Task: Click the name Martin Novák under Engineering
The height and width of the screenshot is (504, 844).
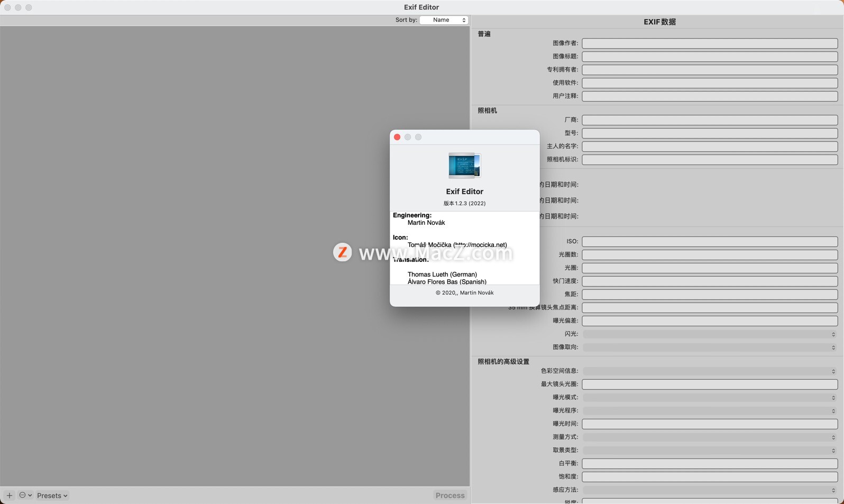Action: [x=426, y=223]
